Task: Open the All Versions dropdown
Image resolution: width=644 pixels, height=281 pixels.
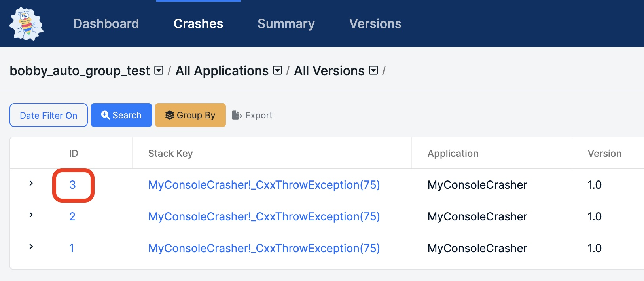Action: (373, 70)
